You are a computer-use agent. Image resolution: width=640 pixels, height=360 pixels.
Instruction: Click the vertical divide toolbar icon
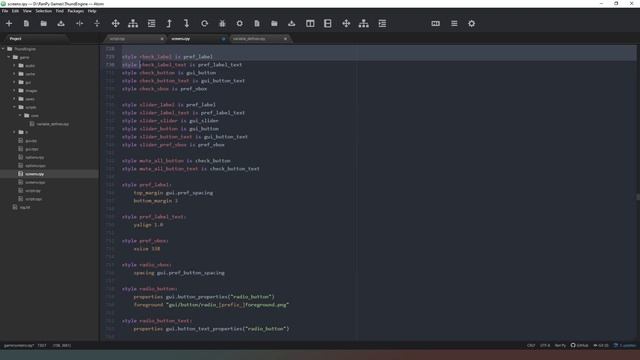[97, 24]
